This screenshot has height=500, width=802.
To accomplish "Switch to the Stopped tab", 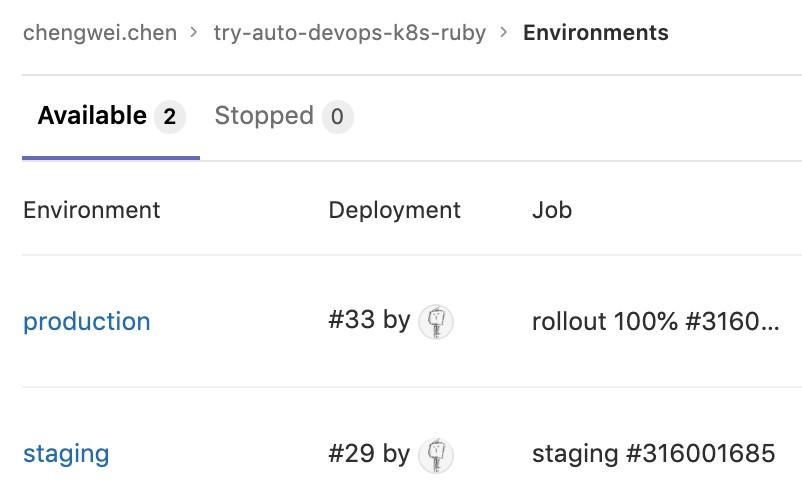I will pyautogui.click(x=264, y=116).
